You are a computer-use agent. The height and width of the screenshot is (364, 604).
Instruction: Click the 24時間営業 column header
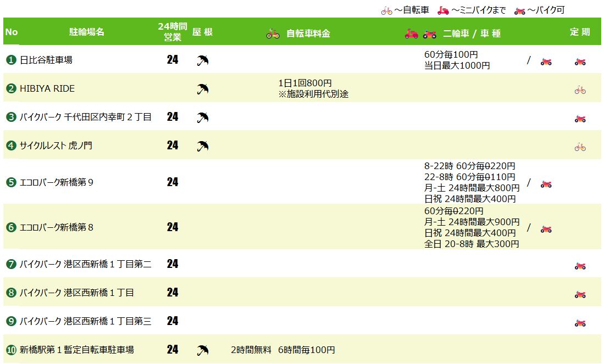coord(173,32)
